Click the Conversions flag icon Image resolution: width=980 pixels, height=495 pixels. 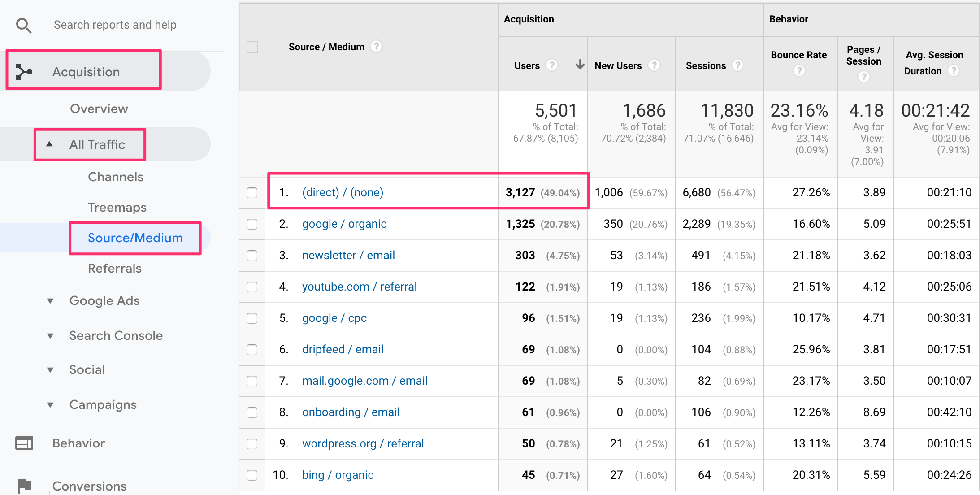[24, 485]
